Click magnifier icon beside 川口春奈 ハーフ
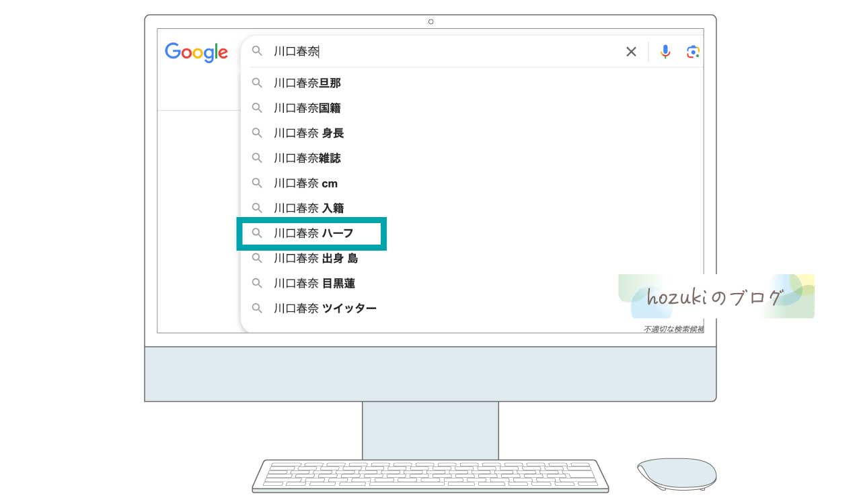Viewport: 861px width, 504px height. [x=256, y=233]
